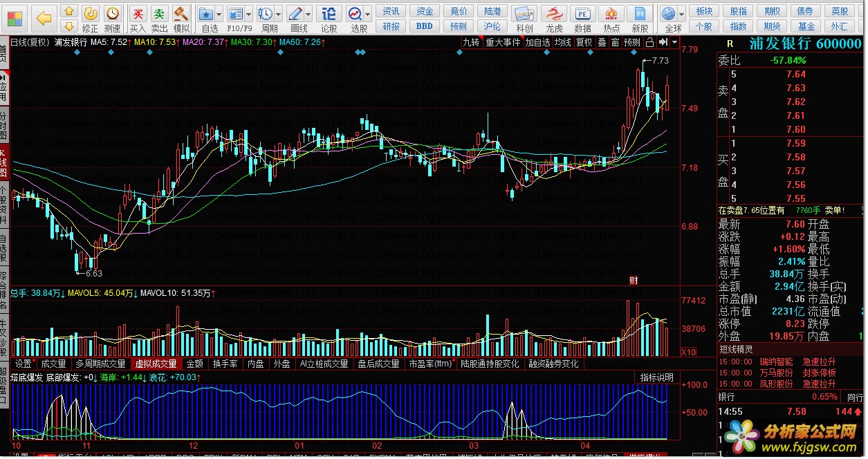Open the 模拟 simulation gavel icon

point(181,18)
